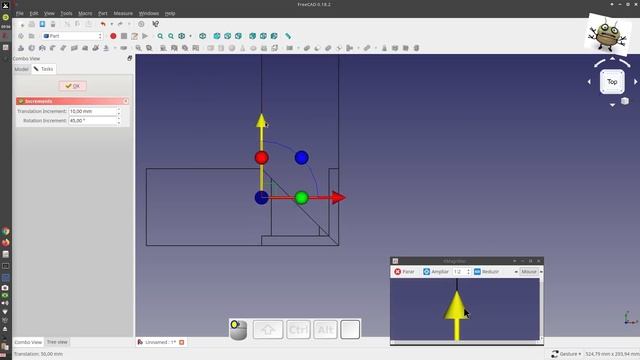Screen dimensions: 640x360
Task: Open the undo history dropdown arrow
Action: click(x=111, y=24)
